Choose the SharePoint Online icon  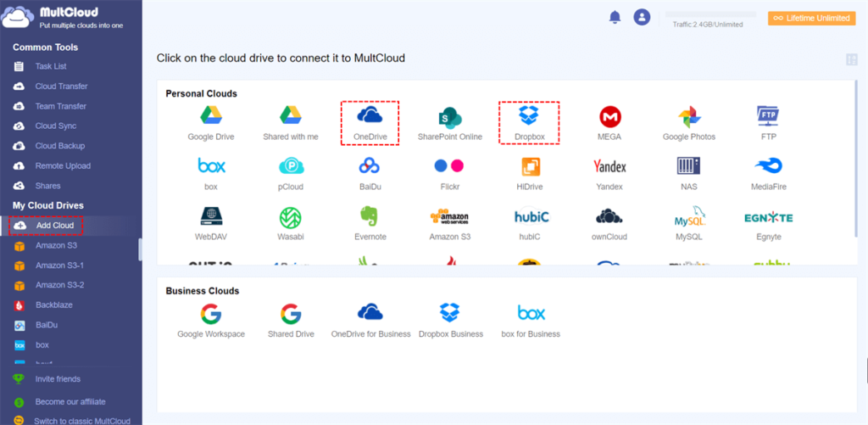(449, 124)
